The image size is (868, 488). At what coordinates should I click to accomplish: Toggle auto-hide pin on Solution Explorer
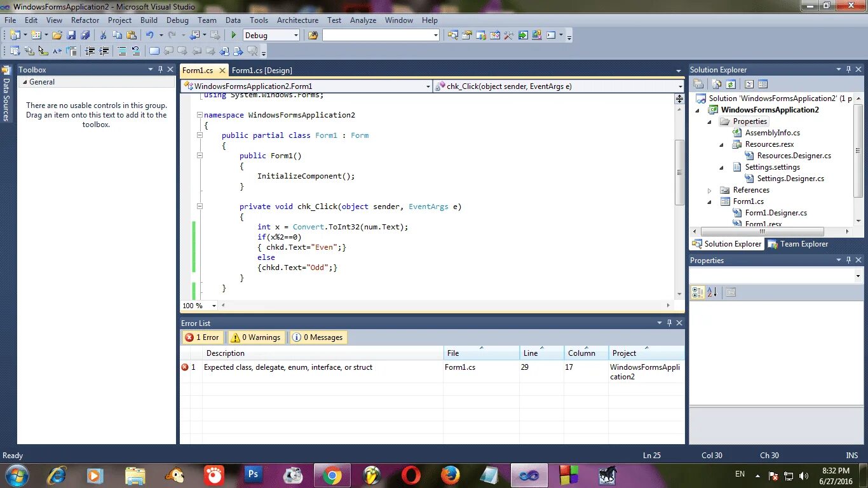point(848,69)
